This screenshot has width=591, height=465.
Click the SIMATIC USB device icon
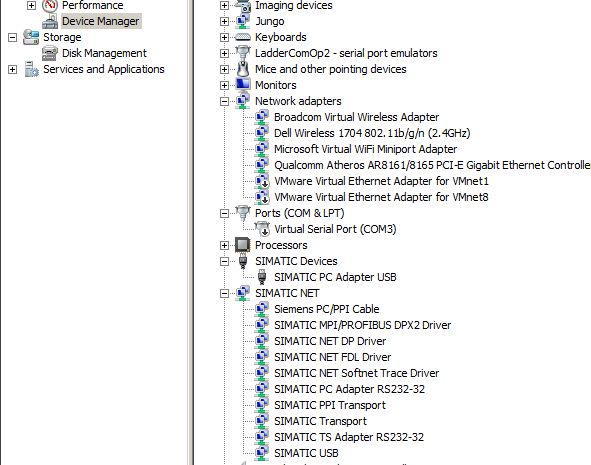click(262, 453)
